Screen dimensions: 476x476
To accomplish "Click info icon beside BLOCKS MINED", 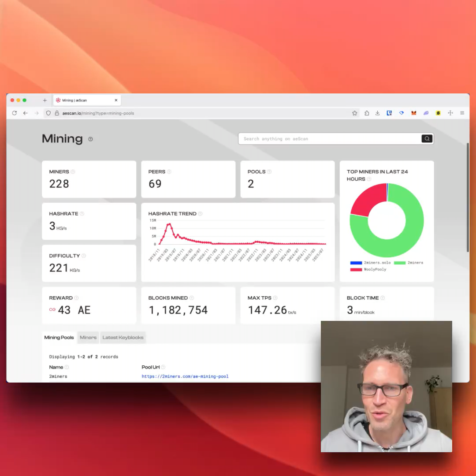I will [x=192, y=298].
